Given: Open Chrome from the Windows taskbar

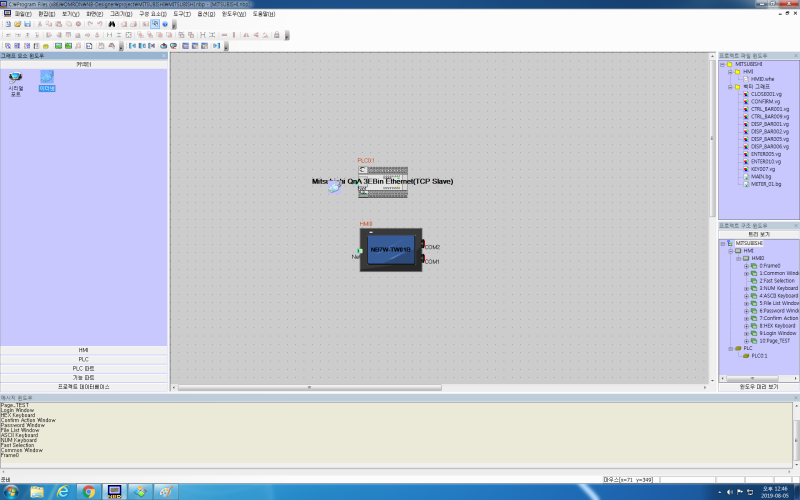Looking at the screenshot, I should pyautogui.click(x=89, y=491).
